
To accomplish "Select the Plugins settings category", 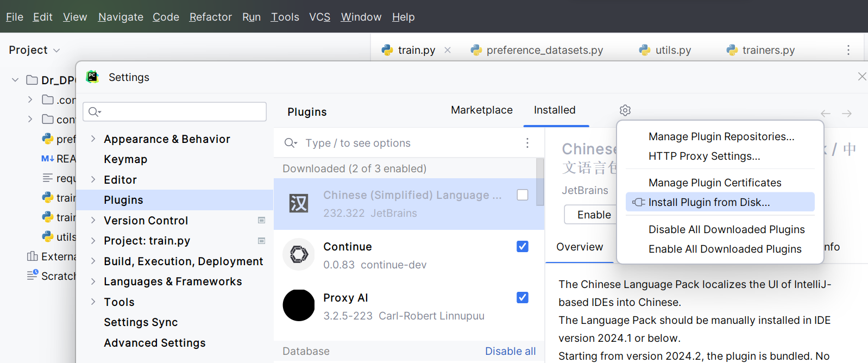I will (x=175, y=200).
